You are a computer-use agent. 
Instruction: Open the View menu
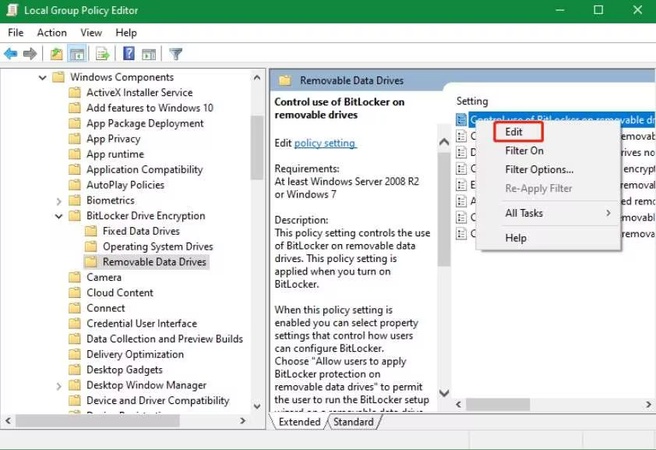[91, 33]
